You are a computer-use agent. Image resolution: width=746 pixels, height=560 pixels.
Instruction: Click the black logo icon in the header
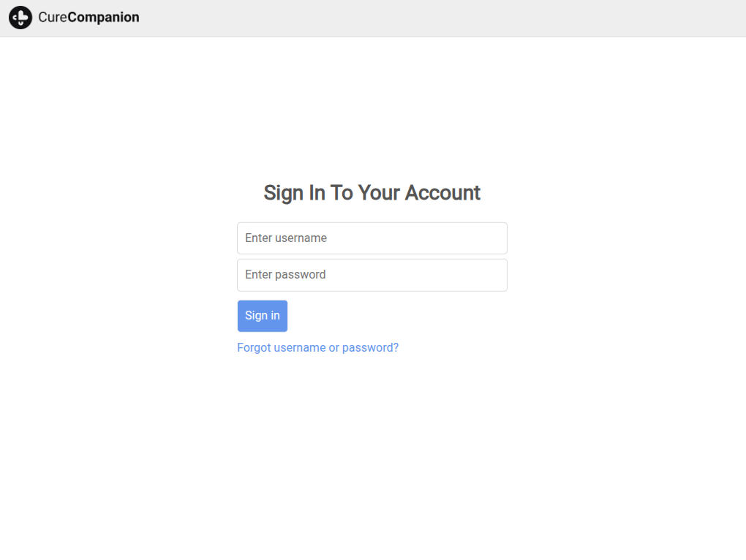point(20,18)
